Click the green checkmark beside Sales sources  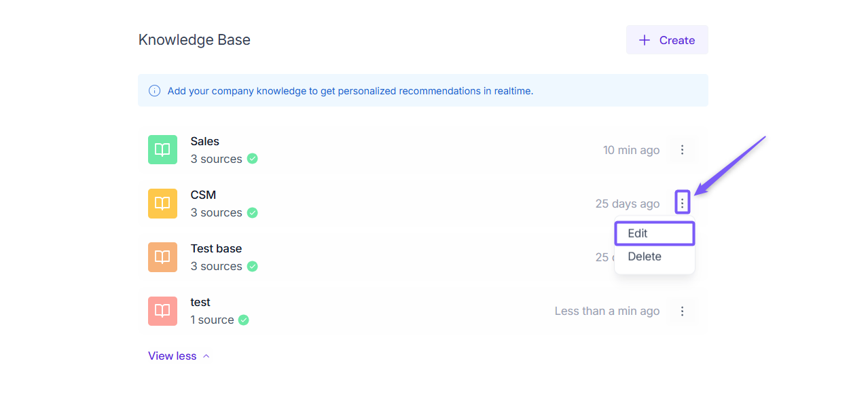(x=253, y=159)
